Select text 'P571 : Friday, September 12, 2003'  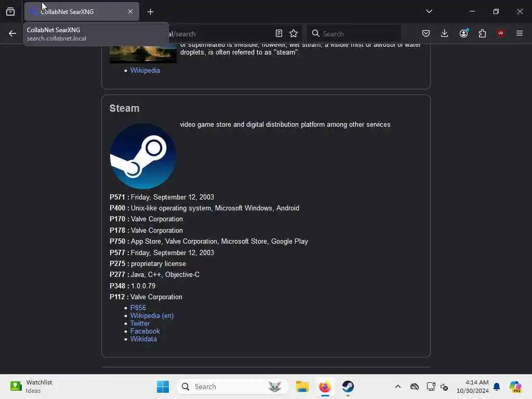pos(162,197)
